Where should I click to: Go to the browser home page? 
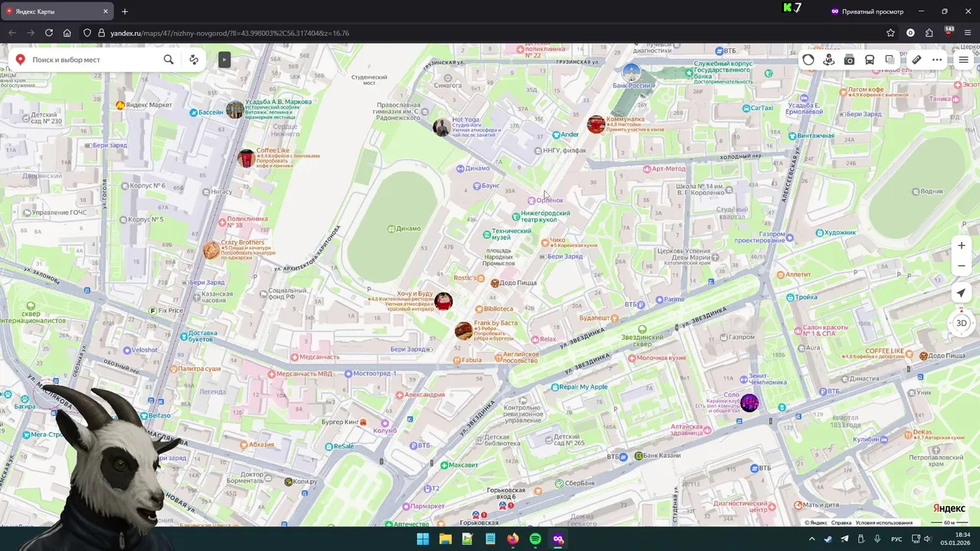[x=67, y=33]
